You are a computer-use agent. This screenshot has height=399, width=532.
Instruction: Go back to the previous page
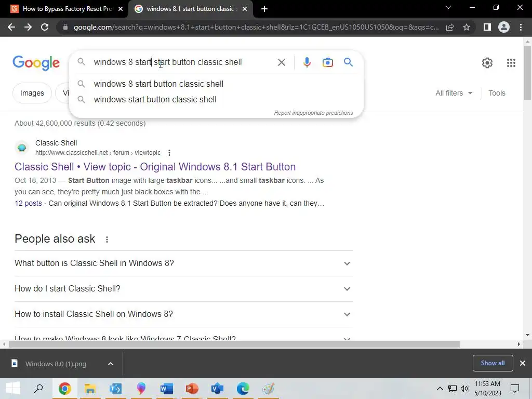tap(11, 27)
